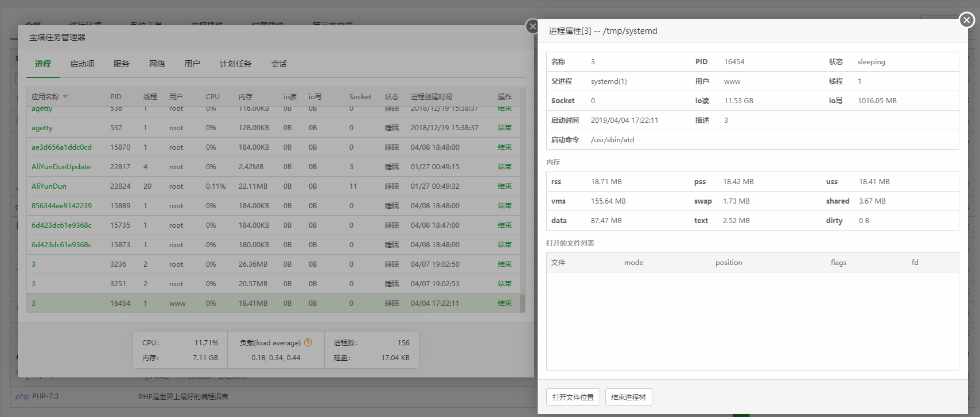Close the task manager dialog
This screenshot has height=417, width=980.
coord(532,26)
